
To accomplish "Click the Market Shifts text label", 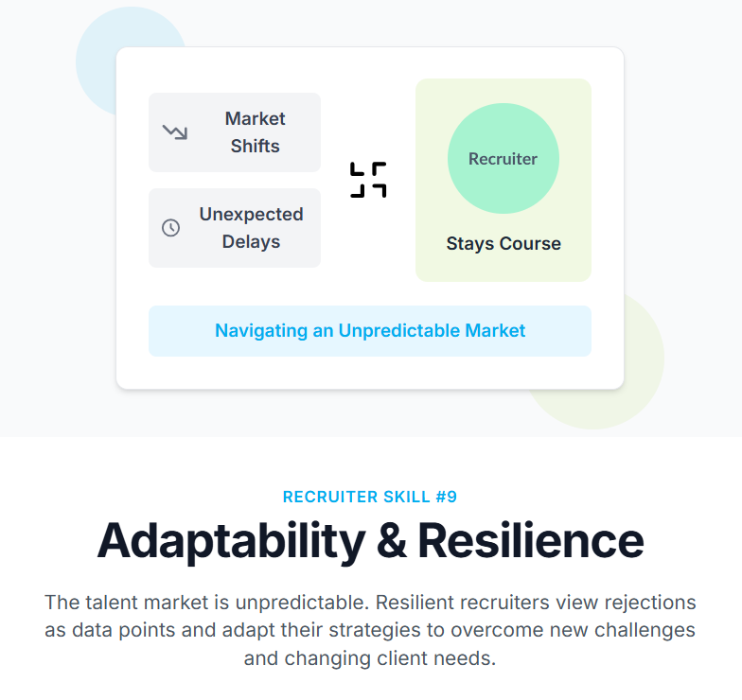I will (x=256, y=132).
